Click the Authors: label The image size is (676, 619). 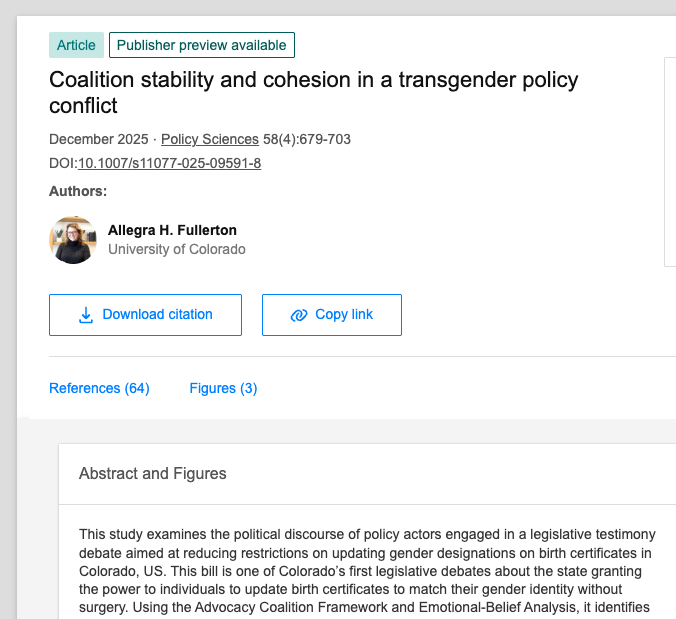click(x=78, y=191)
